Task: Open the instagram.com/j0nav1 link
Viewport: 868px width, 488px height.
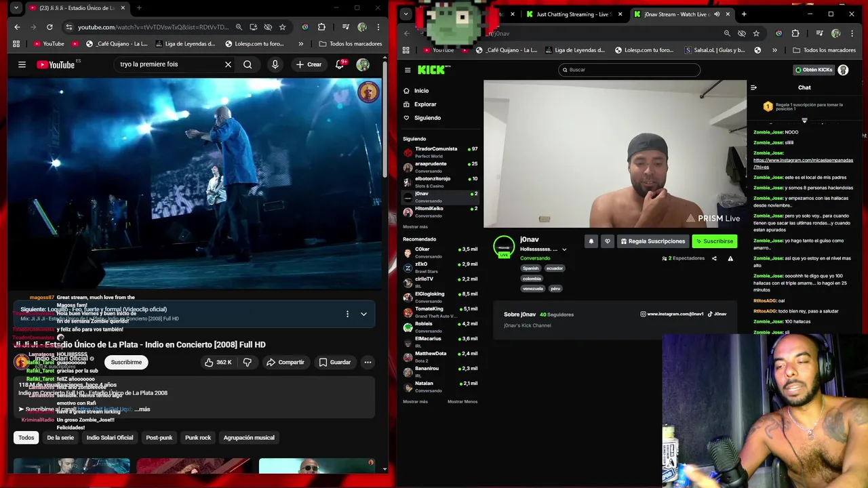Action: [x=672, y=314]
